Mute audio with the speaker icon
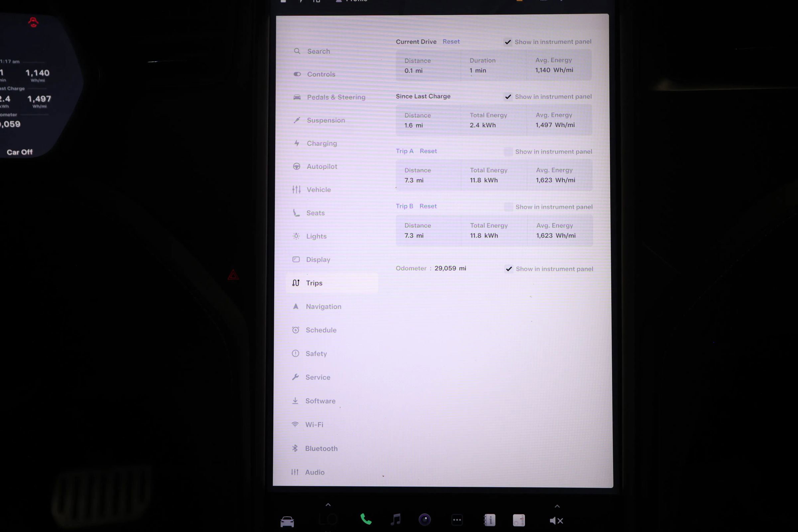 point(556,520)
